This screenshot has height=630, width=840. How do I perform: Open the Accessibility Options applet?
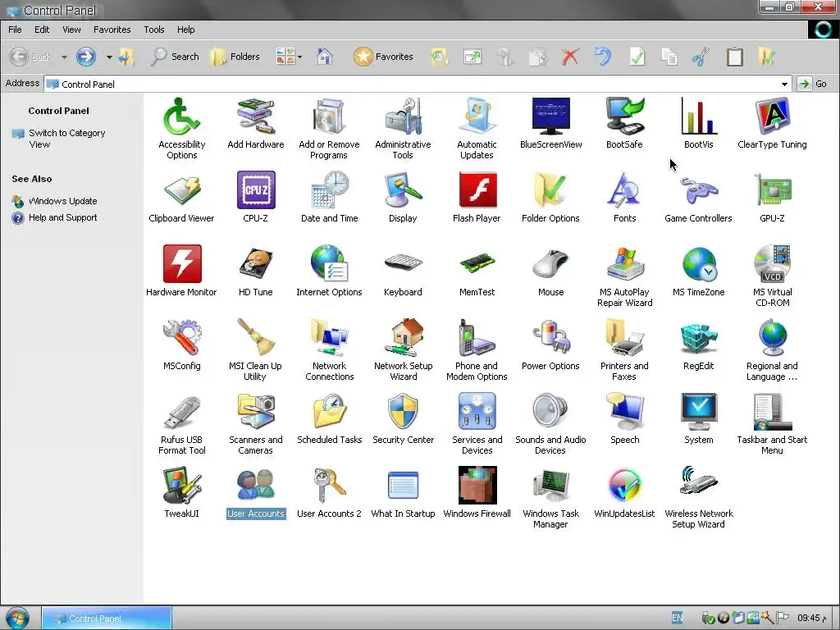point(181,116)
